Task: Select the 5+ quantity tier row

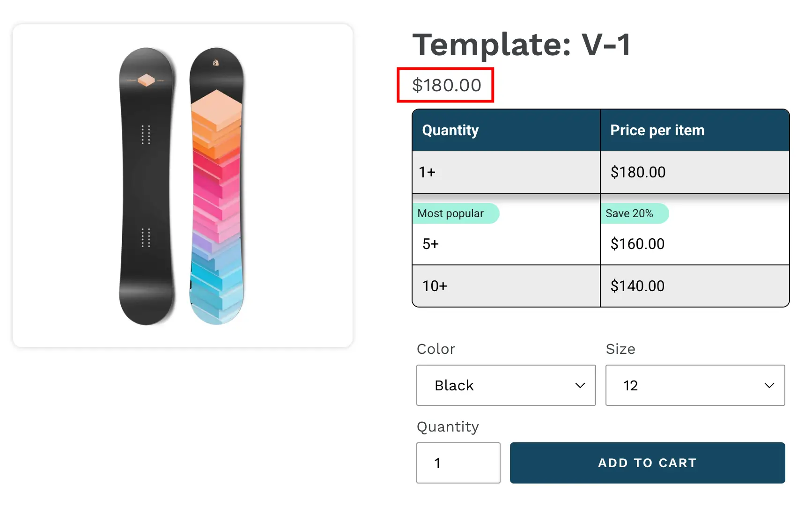Action: (506, 244)
